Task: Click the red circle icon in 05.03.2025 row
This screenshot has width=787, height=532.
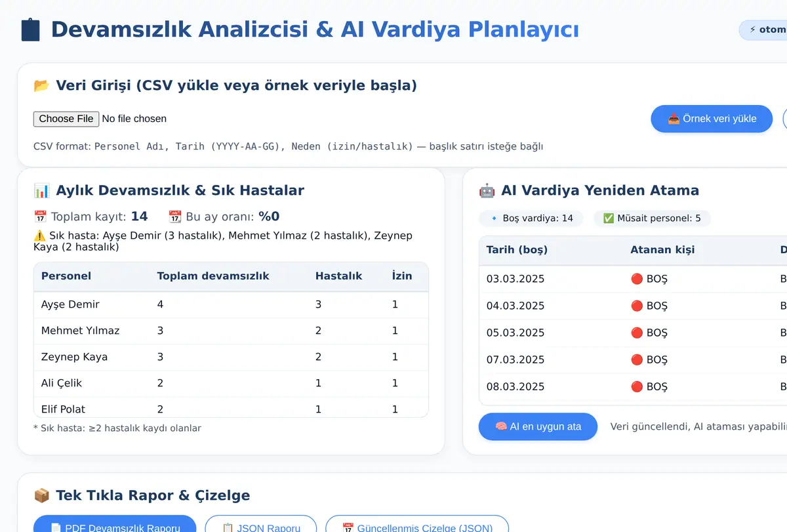Action: click(636, 333)
